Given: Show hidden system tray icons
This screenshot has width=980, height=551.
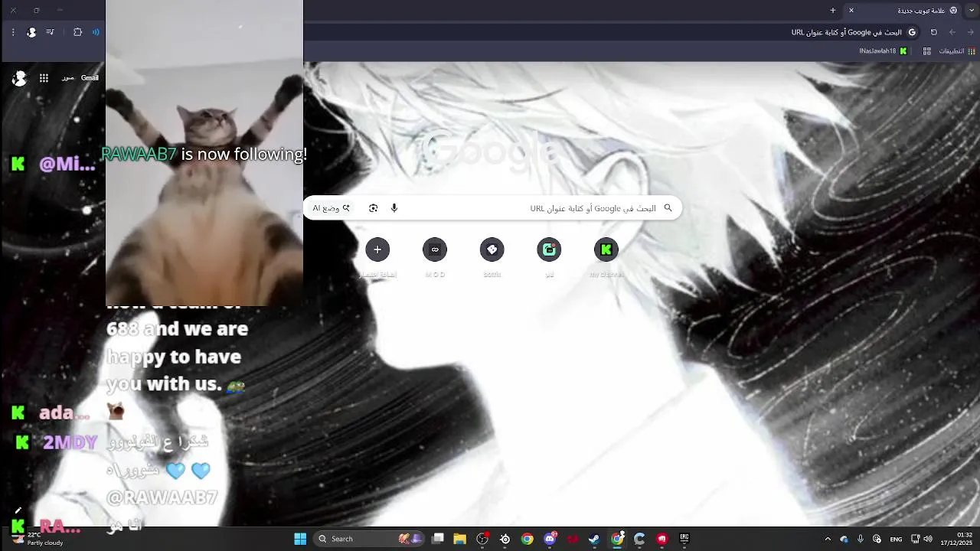Looking at the screenshot, I should coord(828,539).
